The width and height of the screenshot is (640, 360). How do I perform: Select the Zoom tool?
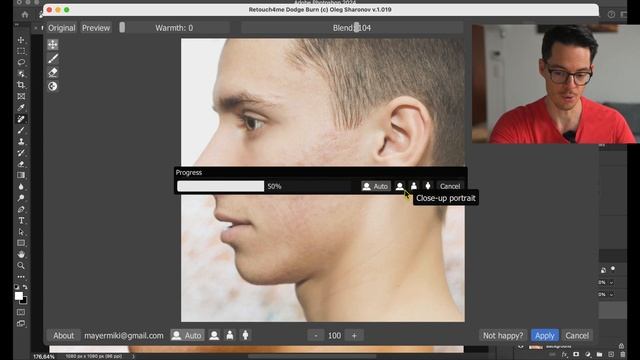click(x=21, y=266)
